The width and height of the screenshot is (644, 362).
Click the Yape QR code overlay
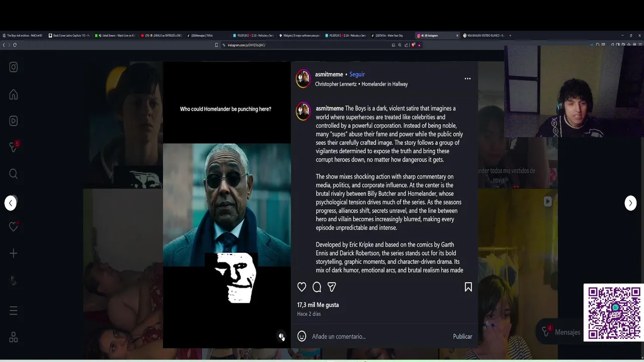tap(614, 313)
